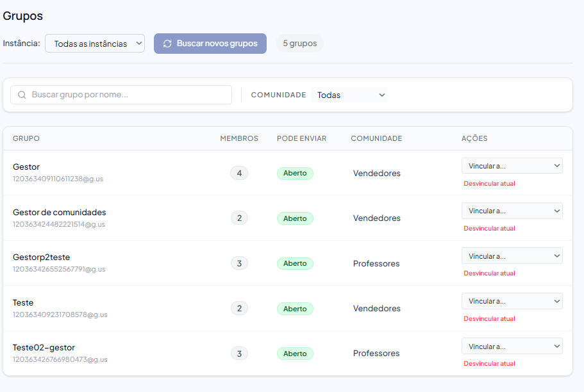Click Aberto status badge for Gestorp2teste

295,263
